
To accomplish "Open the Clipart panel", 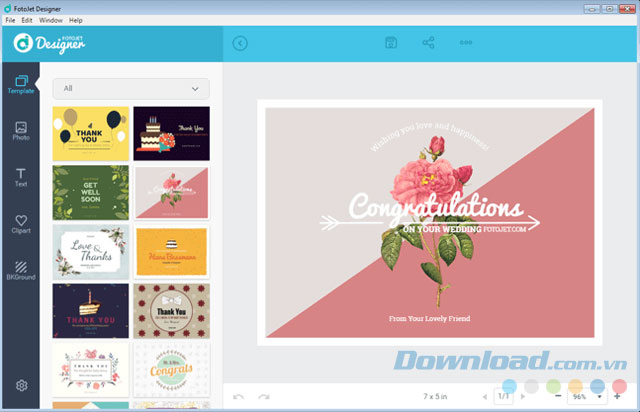I will [x=21, y=224].
